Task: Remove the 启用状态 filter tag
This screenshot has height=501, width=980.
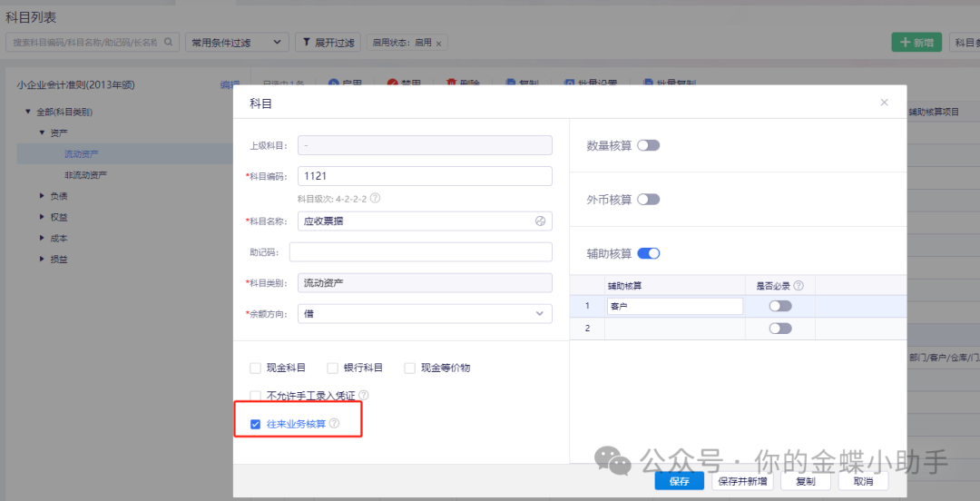Action: pyautogui.click(x=439, y=44)
